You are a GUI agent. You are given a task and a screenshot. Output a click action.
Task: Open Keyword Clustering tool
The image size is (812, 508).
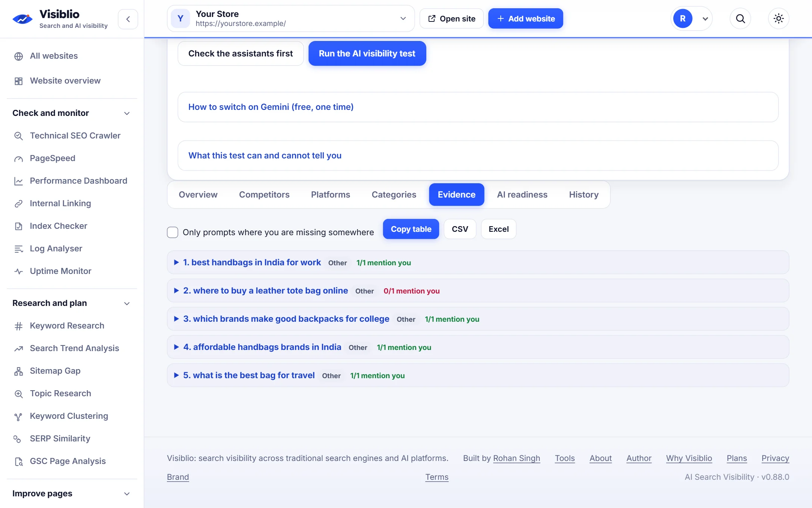(x=69, y=416)
